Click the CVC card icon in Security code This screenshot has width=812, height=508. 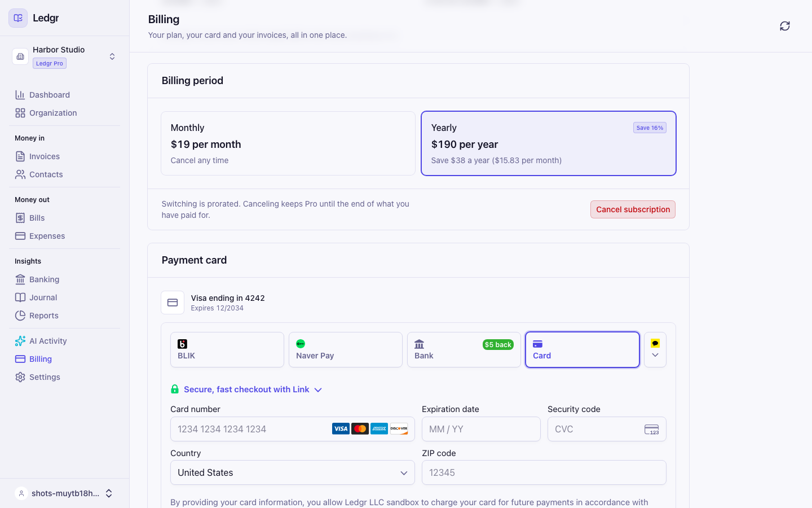tap(652, 430)
